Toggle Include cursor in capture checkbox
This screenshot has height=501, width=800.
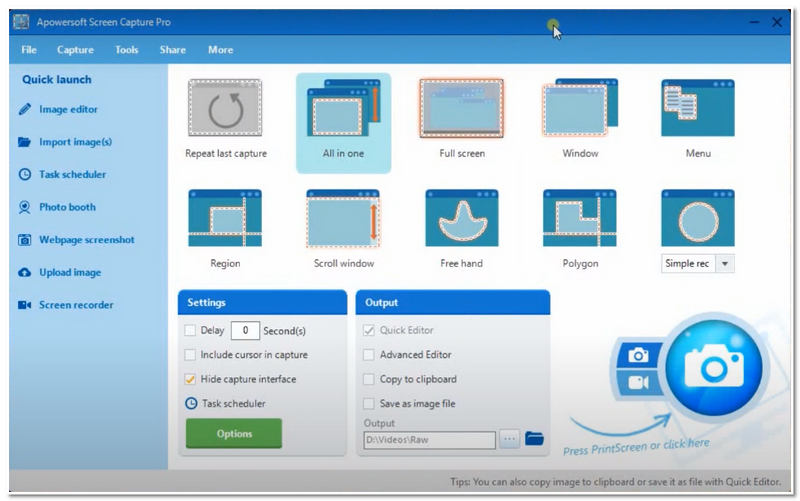tap(191, 355)
